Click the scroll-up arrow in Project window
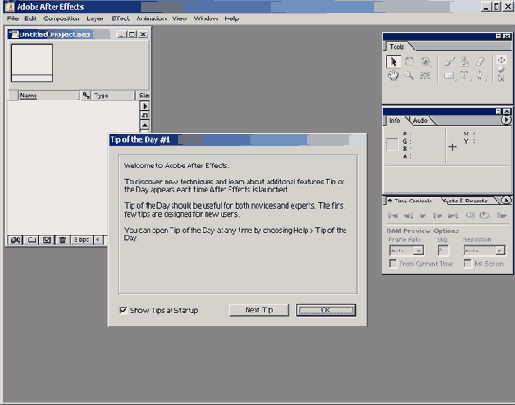The width and height of the screenshot is (515, 405). [x=145, y=125]
